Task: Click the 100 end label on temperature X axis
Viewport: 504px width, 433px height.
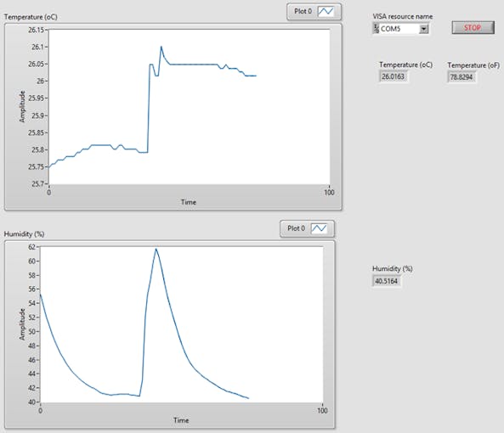Action: click(x=329, y=192)
